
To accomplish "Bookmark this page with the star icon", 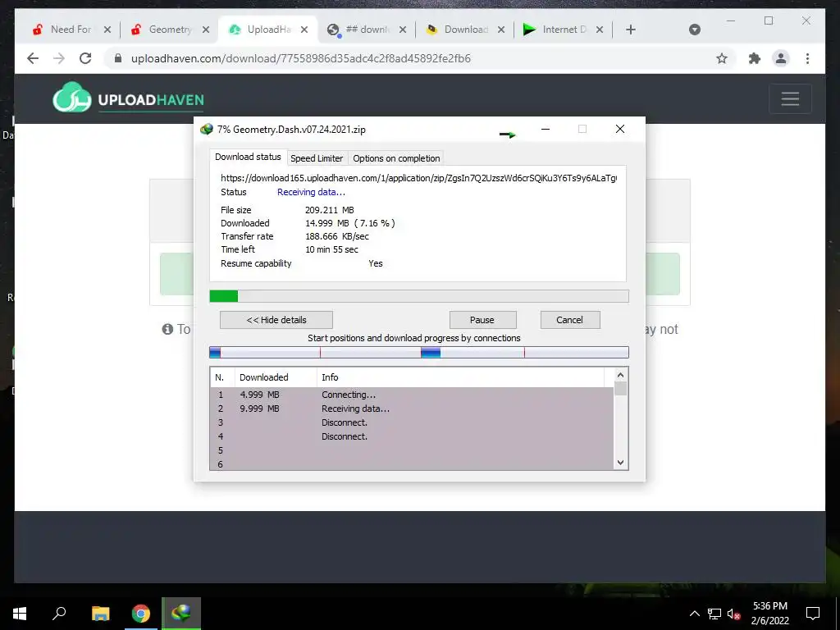I will coord(722,58).
